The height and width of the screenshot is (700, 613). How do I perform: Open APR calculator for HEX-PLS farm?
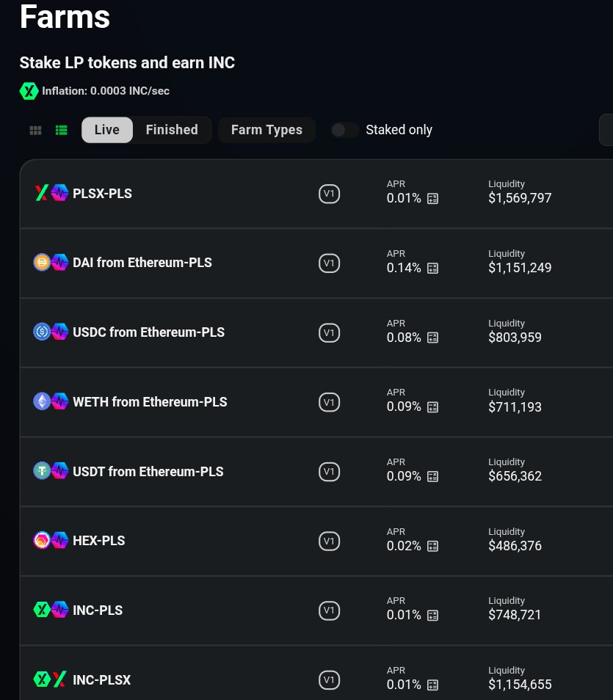(433, 546)
